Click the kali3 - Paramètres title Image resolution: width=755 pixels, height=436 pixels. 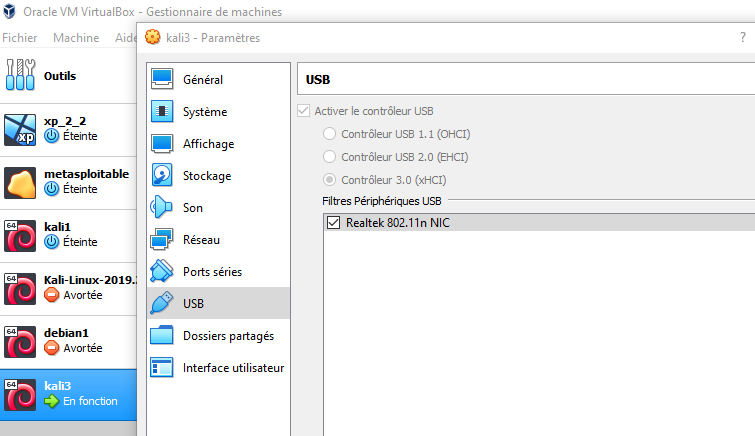[x=213, y=38]
